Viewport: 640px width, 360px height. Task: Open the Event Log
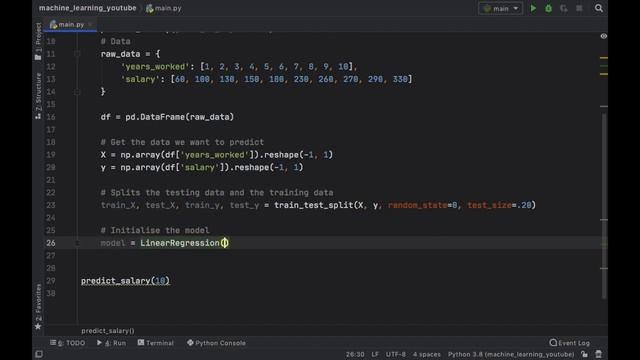(x=569, y=343)
